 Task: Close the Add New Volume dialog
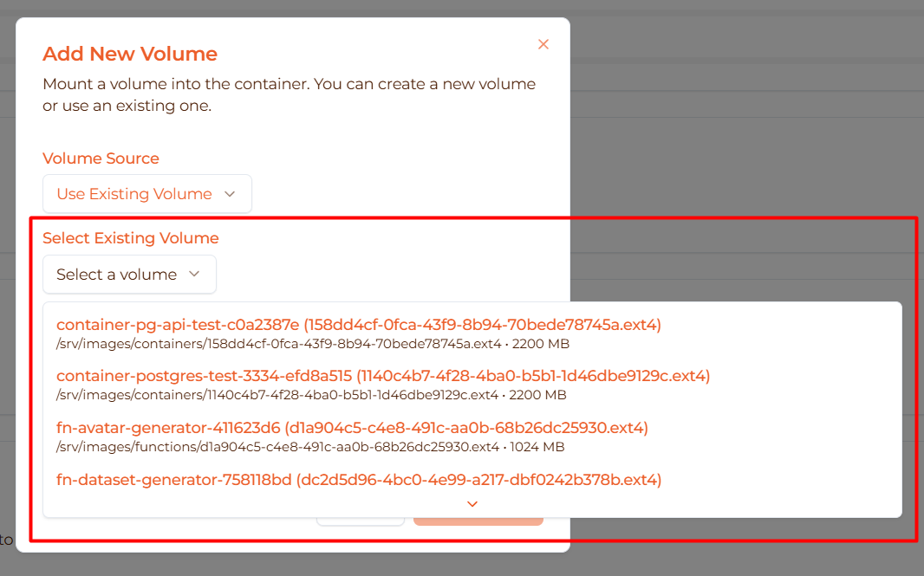[543, 44]
